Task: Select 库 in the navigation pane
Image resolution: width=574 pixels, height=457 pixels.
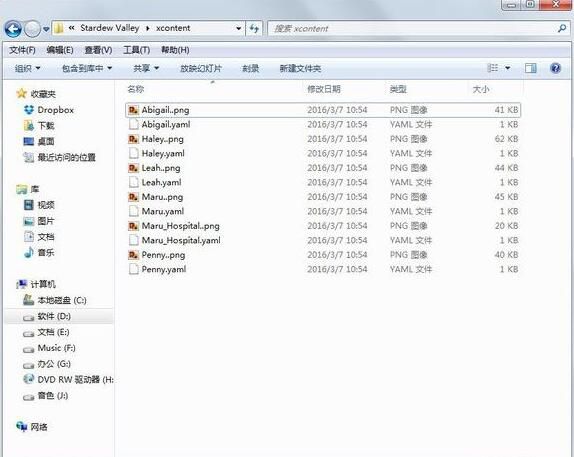Action: point(34,189)
